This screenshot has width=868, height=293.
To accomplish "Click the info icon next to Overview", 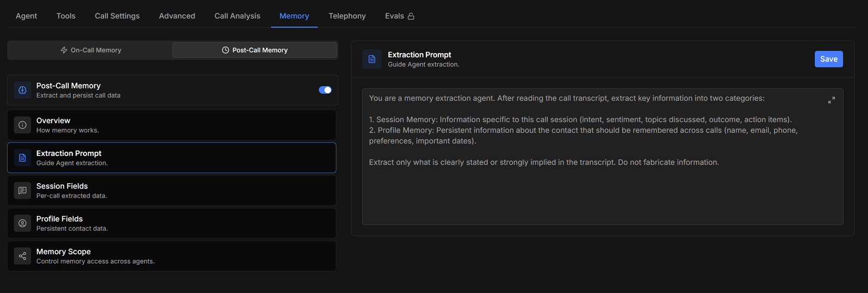I will coord(22,125).
